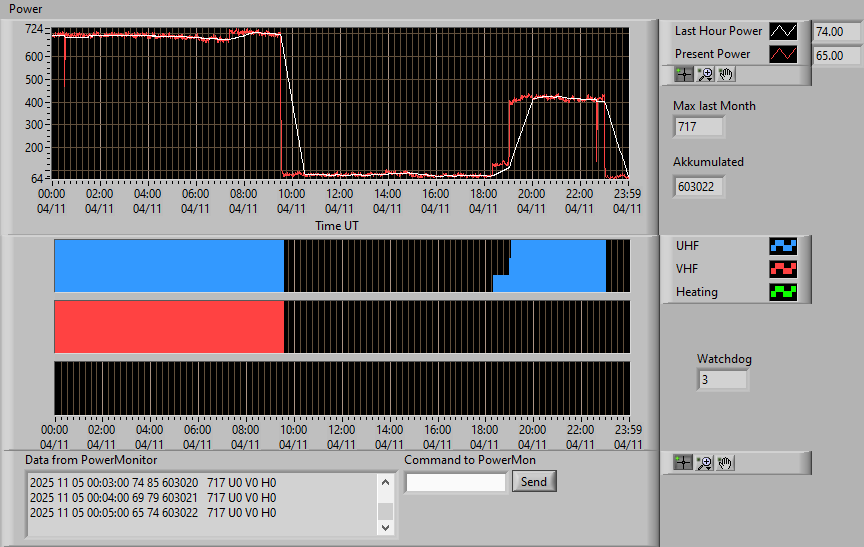
Task: Select the zoom tool in the lower graph palette
Action: (x=704, y=463)
